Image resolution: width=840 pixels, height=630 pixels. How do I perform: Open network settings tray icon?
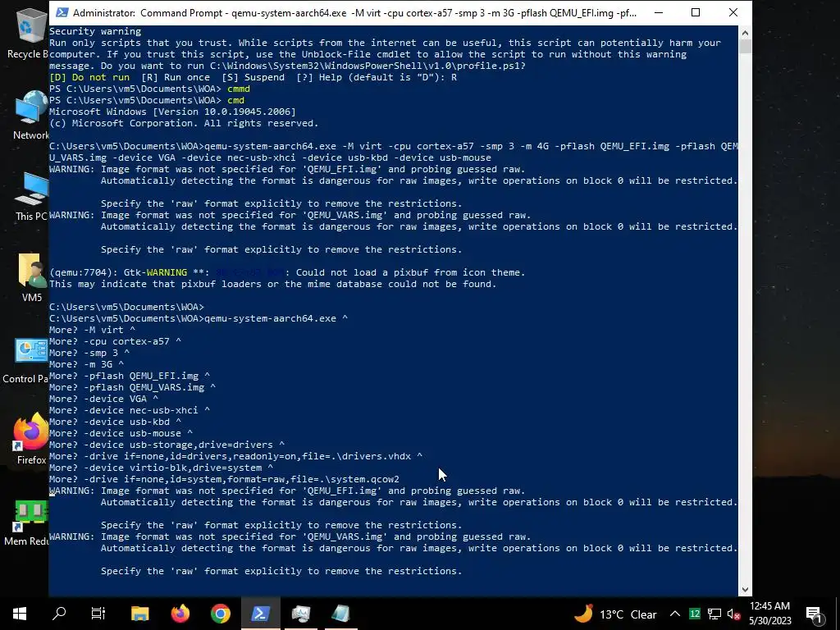click(714, 614)
